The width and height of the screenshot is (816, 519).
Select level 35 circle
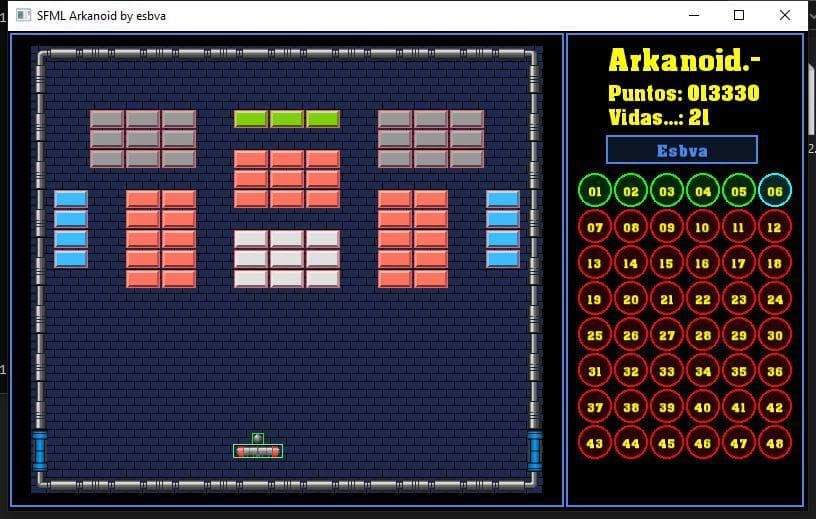tap(738, 371)
